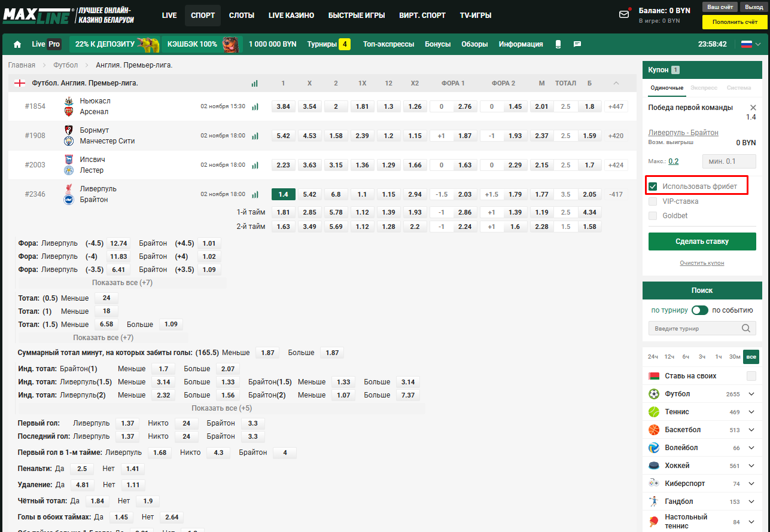
Task: Enable the VIP-ставка checkbox
Action: point(653,201)
